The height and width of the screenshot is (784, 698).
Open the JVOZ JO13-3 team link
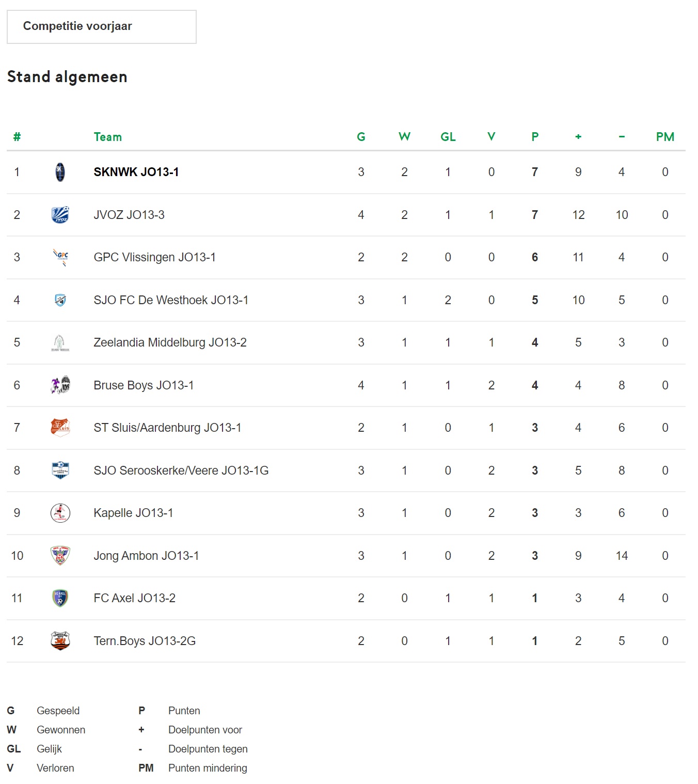129,215
